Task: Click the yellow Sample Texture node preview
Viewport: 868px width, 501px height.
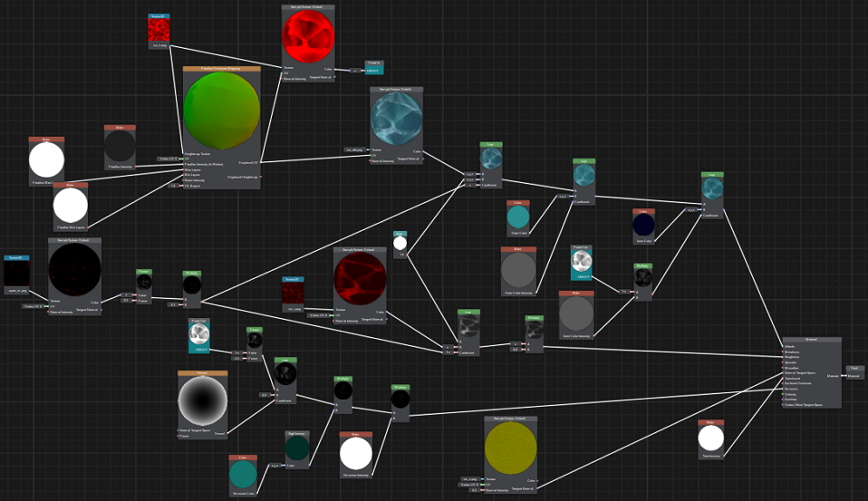Action: pos(511,448)
